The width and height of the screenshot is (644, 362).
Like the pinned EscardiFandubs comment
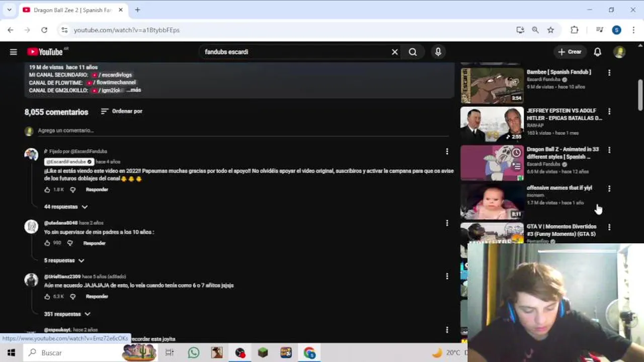pyautogui.click(x=47, y=190)
